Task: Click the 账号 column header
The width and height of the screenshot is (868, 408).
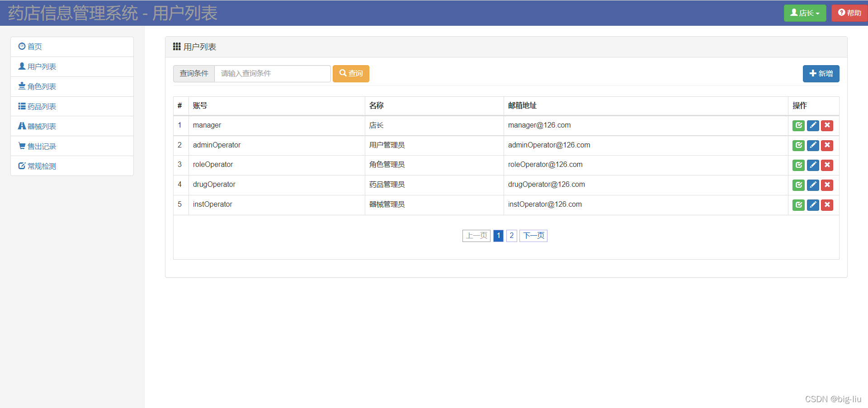Action: pos(277,106)
